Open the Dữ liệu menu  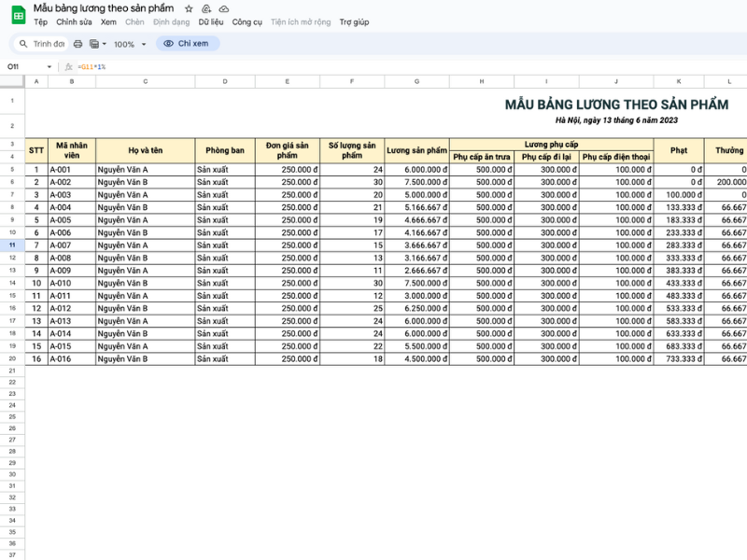tap(210, 21)
